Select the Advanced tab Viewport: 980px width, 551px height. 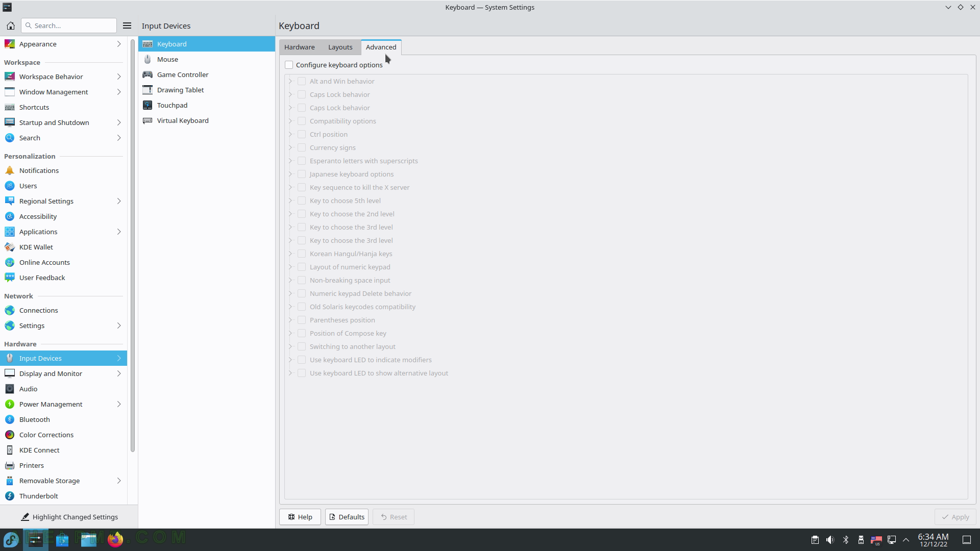coord(381,47)
